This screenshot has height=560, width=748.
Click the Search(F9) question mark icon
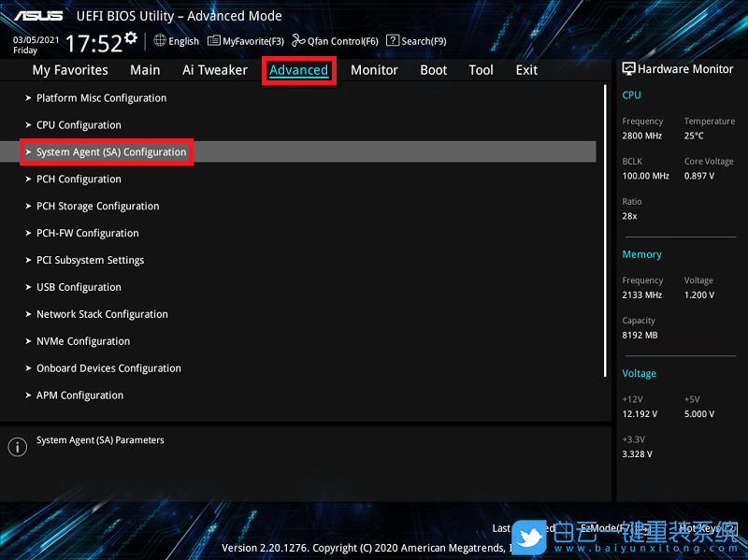393,40
